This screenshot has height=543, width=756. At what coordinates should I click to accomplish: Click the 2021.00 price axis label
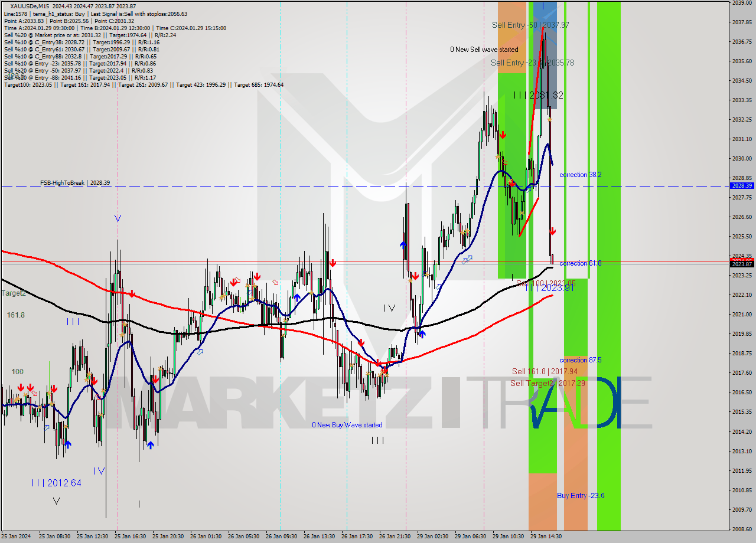pyautogui.click(x=742, y=314)
